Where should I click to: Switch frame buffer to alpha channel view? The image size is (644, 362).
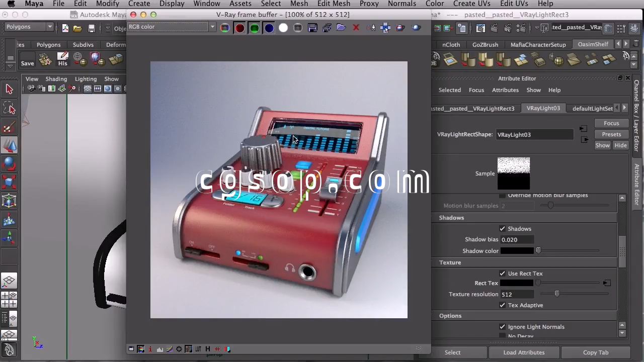click(x=283, y=28)
